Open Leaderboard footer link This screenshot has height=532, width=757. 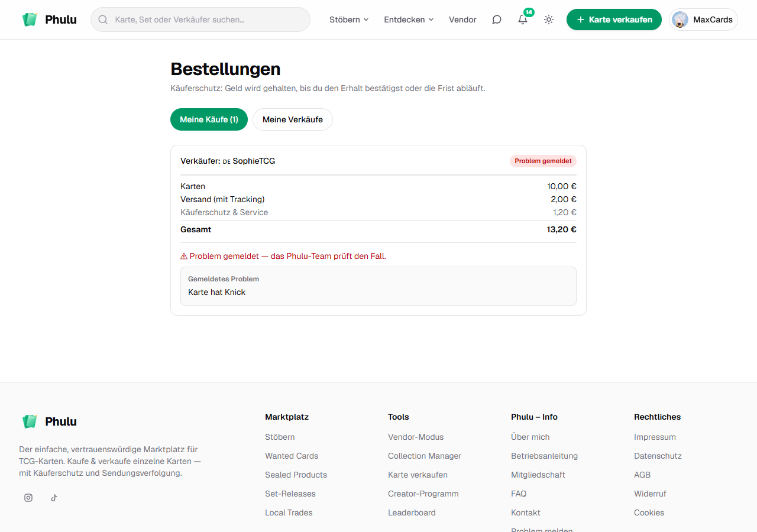click(412, 512)
